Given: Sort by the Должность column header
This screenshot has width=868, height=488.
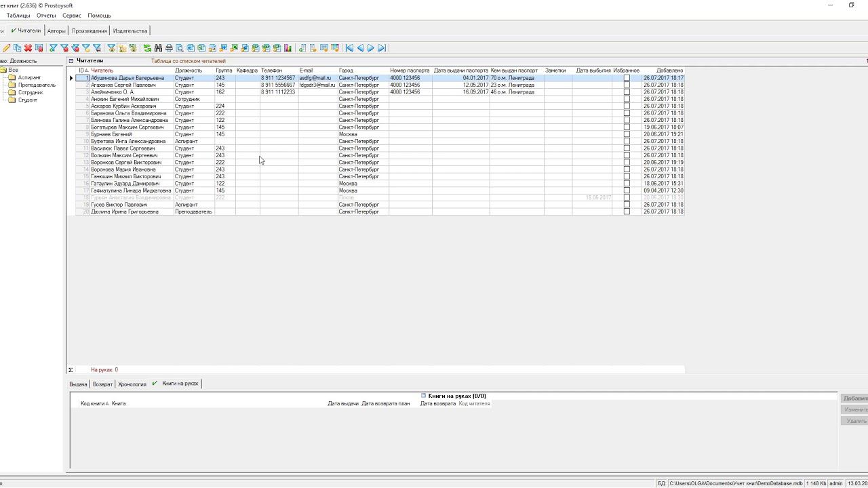Looking at the screenshot, I should (194, 70).
